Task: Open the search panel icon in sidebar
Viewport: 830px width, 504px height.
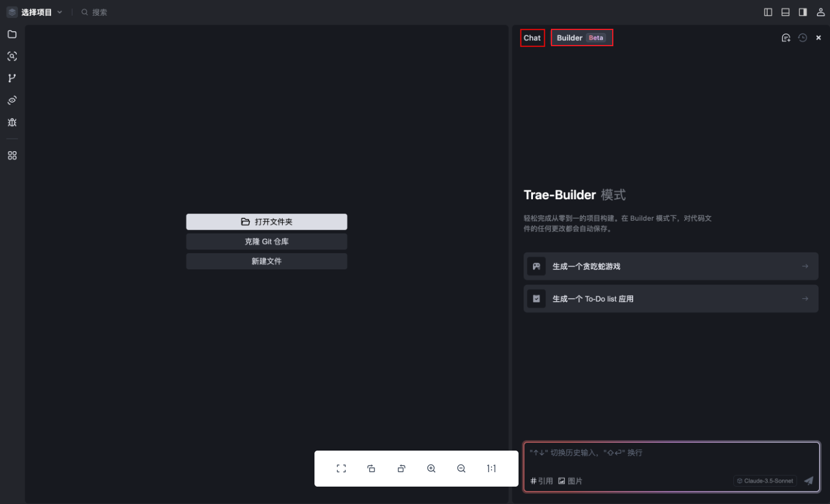Action: coord(12,56)
